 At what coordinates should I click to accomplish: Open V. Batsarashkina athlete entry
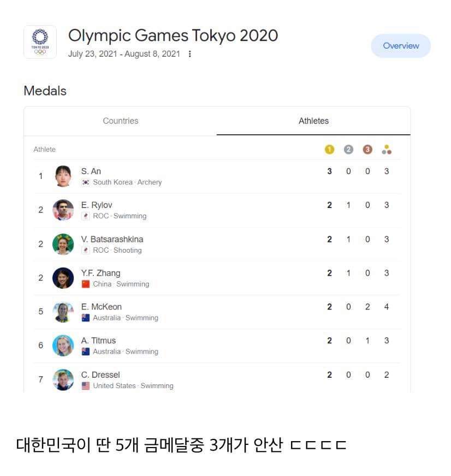pyautogui.click(x=217, y=244)
